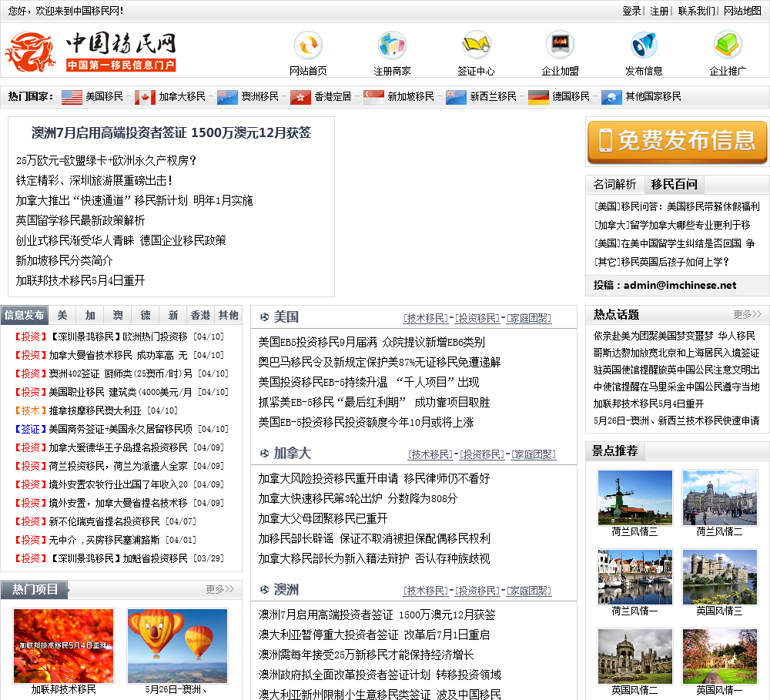Viewport: 770px width, 700px height.
Task: Open article 美国EB5投资移民9月届满
Action: [372, 342]
